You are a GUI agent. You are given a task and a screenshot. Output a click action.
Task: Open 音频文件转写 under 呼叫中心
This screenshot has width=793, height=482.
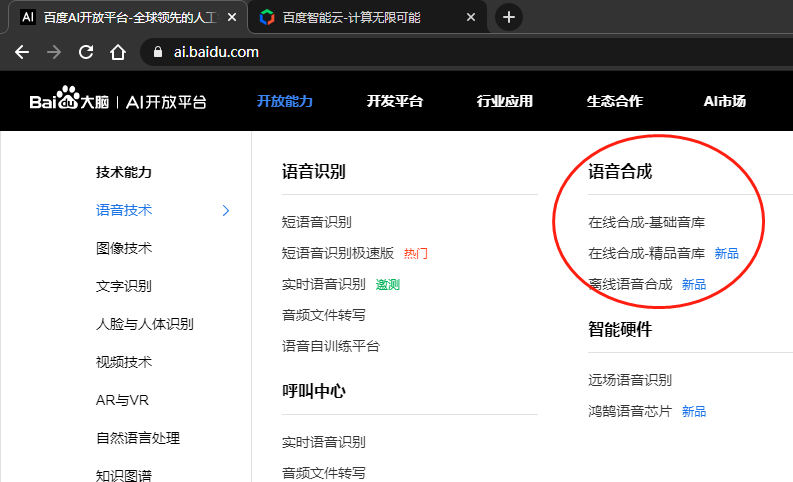(324, 473)
